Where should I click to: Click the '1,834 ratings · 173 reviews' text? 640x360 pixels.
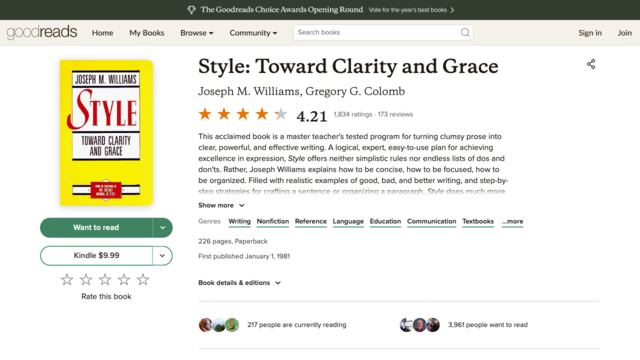373,114
